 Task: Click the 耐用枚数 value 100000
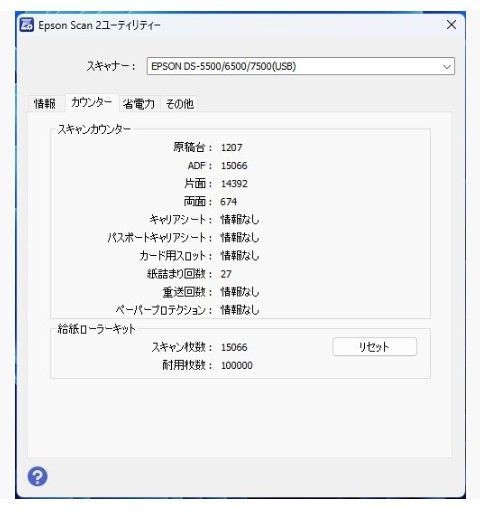237,365
